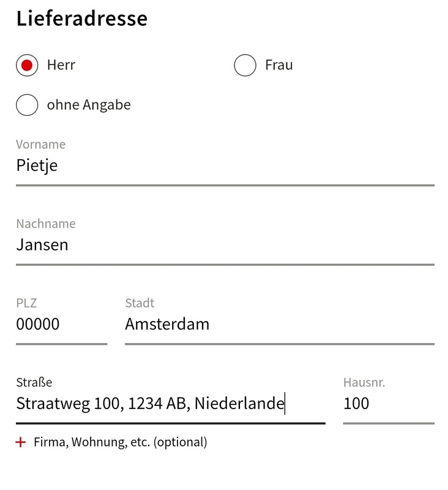The width and height of the screenshot is (448, 490).
Task: Click the grey Vorname label
Action: click(41, 145)
